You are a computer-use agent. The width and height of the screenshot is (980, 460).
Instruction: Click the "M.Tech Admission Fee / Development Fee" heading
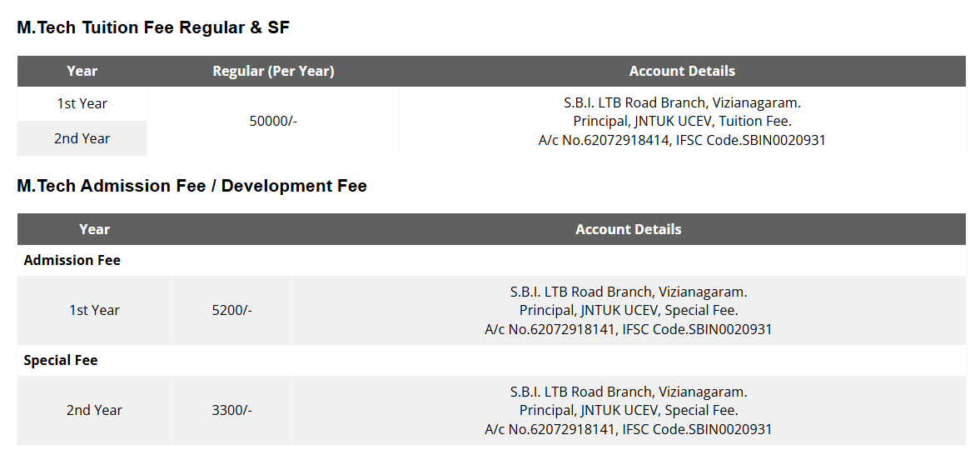pyautogui.click(x=192, y=186)
